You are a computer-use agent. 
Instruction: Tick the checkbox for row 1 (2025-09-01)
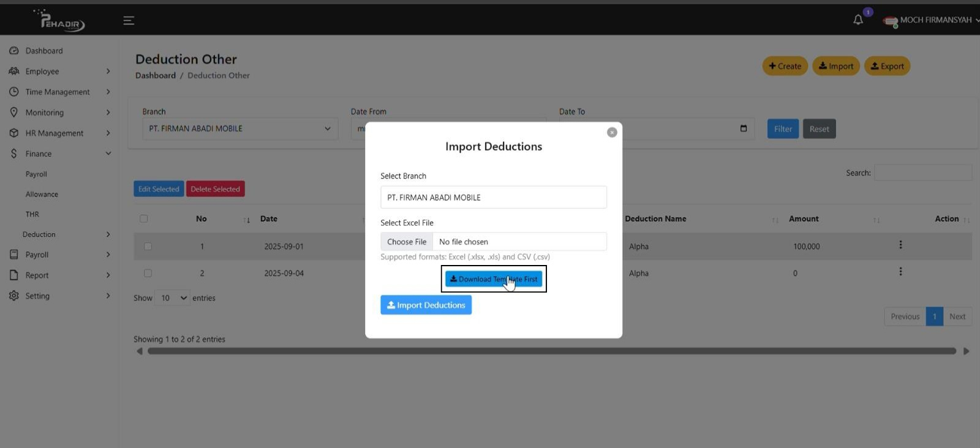click(148, 246)
